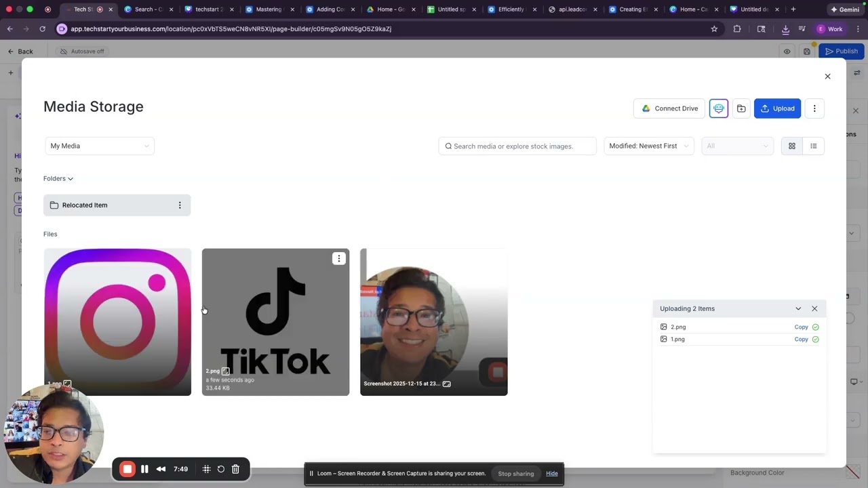The width and height of the screenshot is (868, 488).
Task: Click the blue Upload button
Action: point(777,108)
